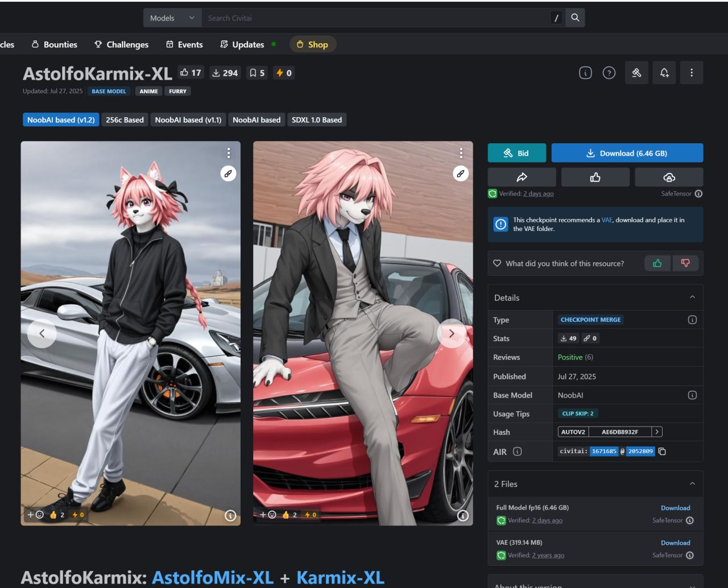Tip buzz on the red car image
The height and width of the screenshot is (588, 728).
pyautogui.click(x=311, y=515)
